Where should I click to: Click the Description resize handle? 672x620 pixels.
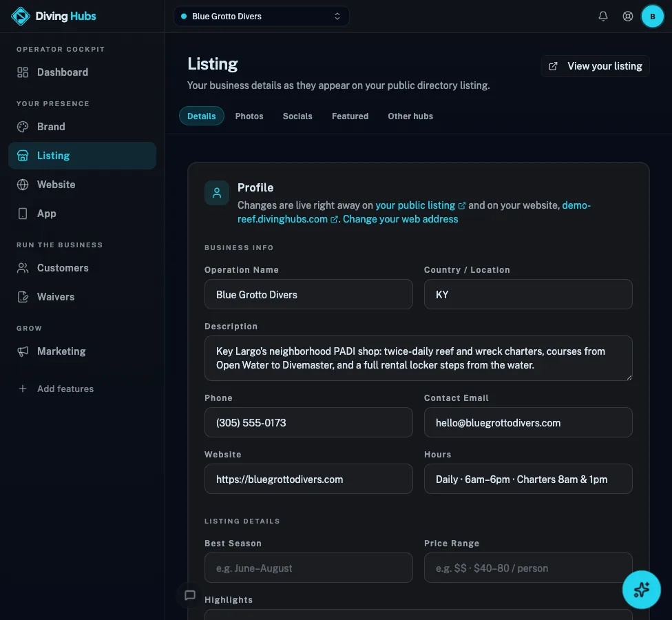pos(629,378)
